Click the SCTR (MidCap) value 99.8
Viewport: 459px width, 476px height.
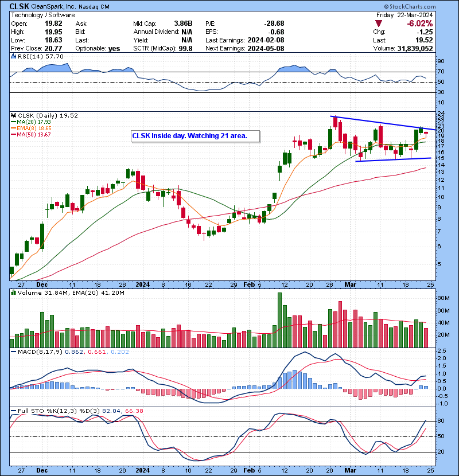click(x=185, y=49)
